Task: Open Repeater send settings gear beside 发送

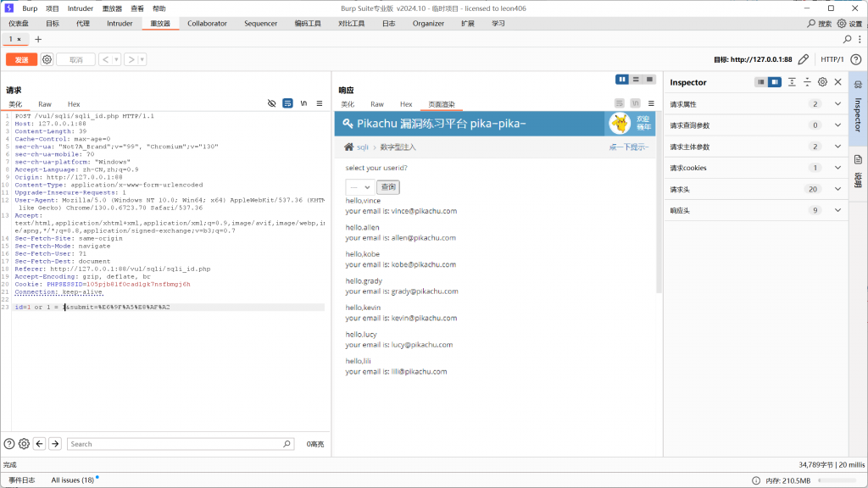Action: point(47,60)
